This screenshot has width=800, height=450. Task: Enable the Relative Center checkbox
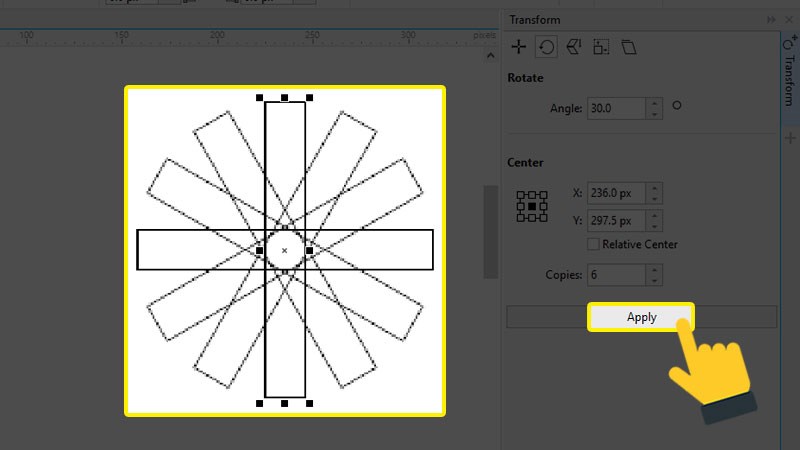(x=594, y=244)
